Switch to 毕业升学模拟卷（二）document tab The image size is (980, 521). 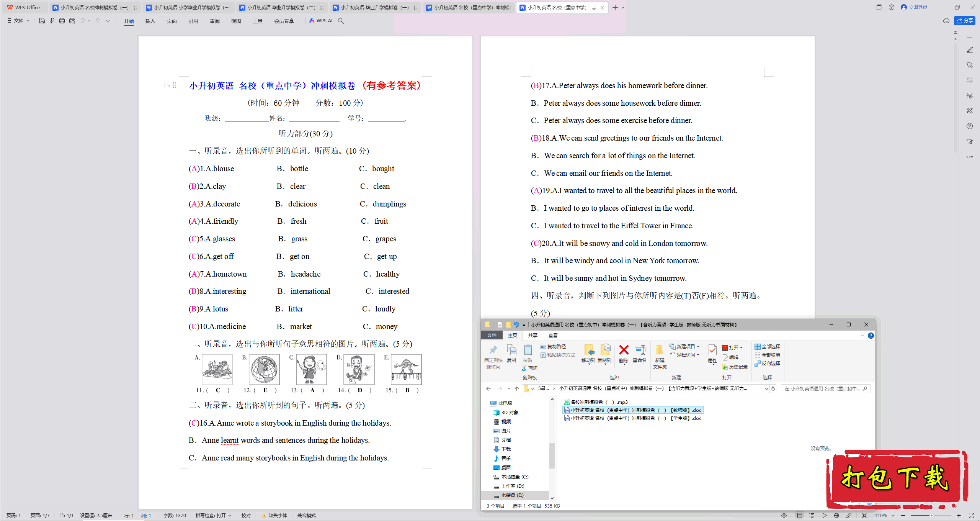click(282, 7)
